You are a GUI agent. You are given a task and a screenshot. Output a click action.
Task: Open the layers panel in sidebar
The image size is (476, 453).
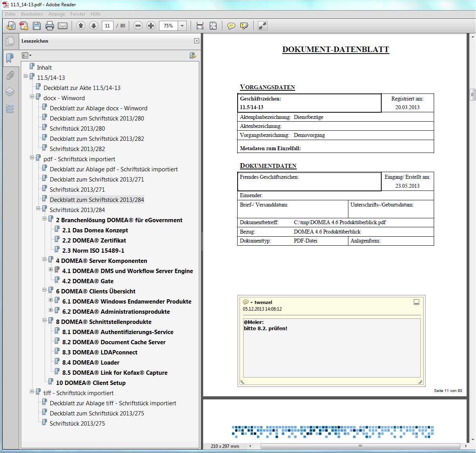10,92
